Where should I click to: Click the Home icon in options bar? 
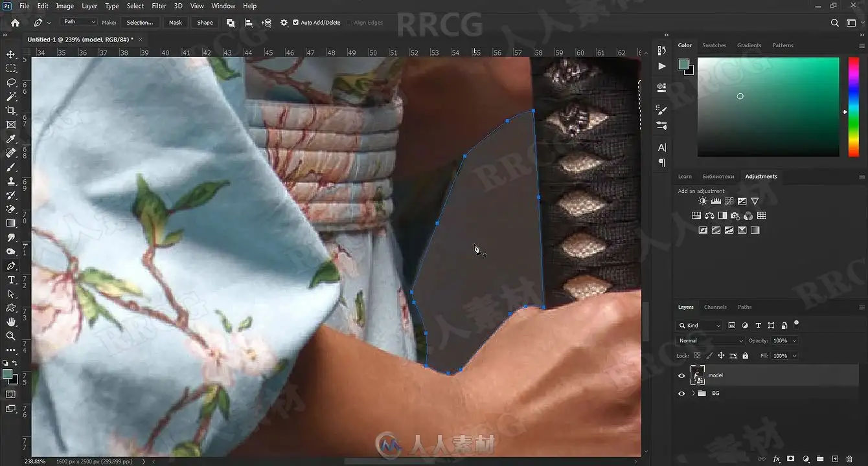tap(16, 23)
